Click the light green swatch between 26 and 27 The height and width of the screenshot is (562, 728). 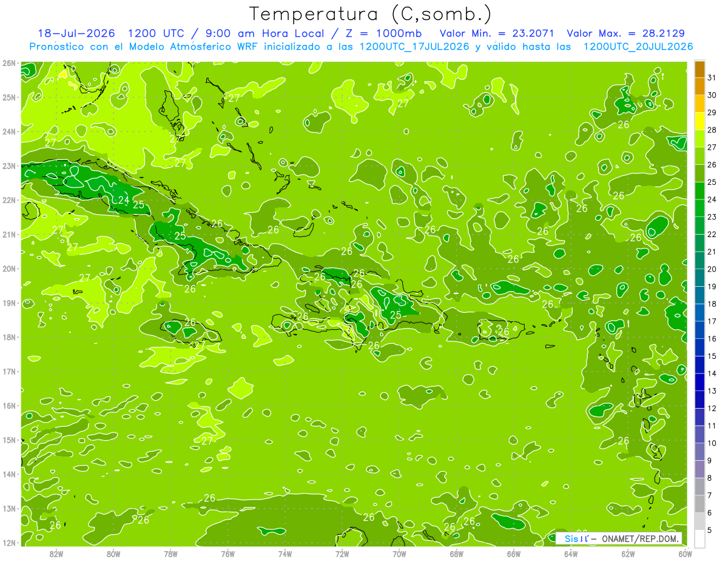pyautogui.click(x=699, y=156)
